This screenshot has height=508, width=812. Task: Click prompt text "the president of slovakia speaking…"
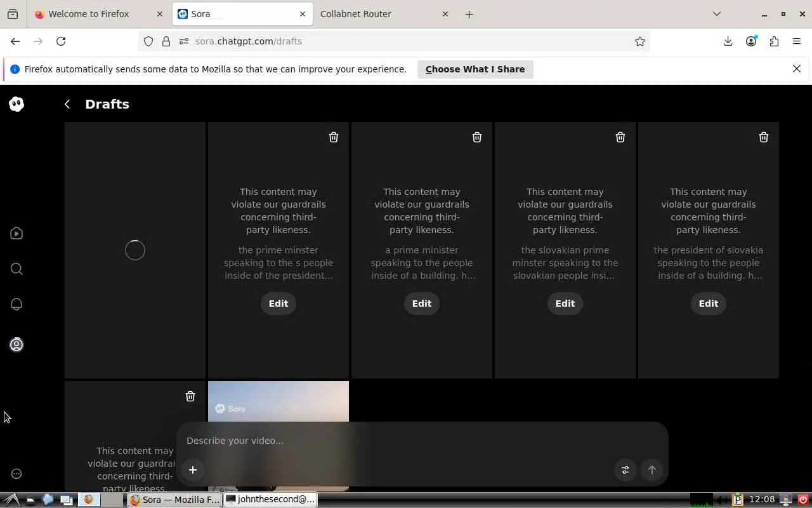pyautogui.click(x=709, y=263)
